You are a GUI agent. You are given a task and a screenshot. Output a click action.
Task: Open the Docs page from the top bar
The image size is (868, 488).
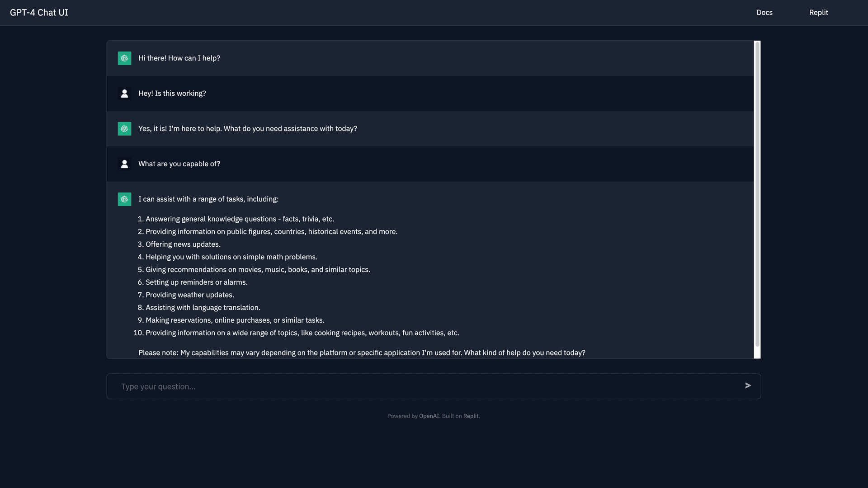[764, 12]
